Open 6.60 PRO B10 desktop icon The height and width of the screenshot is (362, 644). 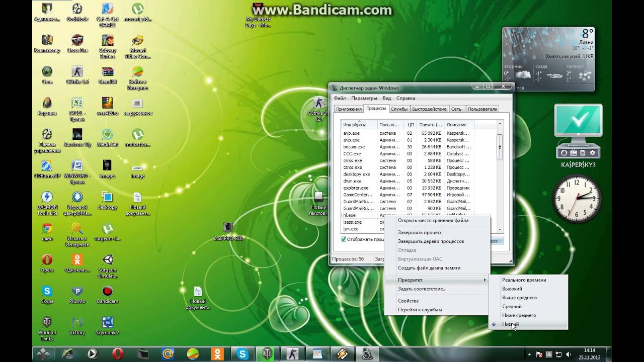(228, 232)
